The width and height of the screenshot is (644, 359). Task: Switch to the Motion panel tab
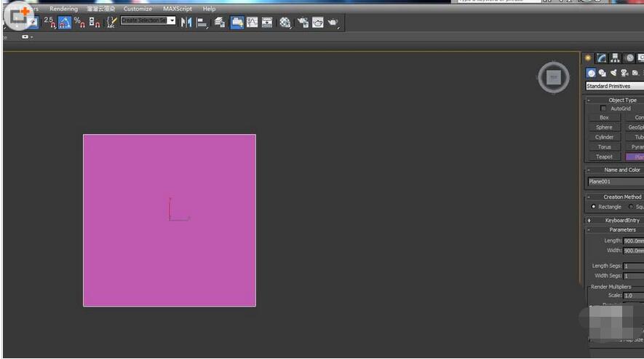pyautogui.click(x=629, y=58)
